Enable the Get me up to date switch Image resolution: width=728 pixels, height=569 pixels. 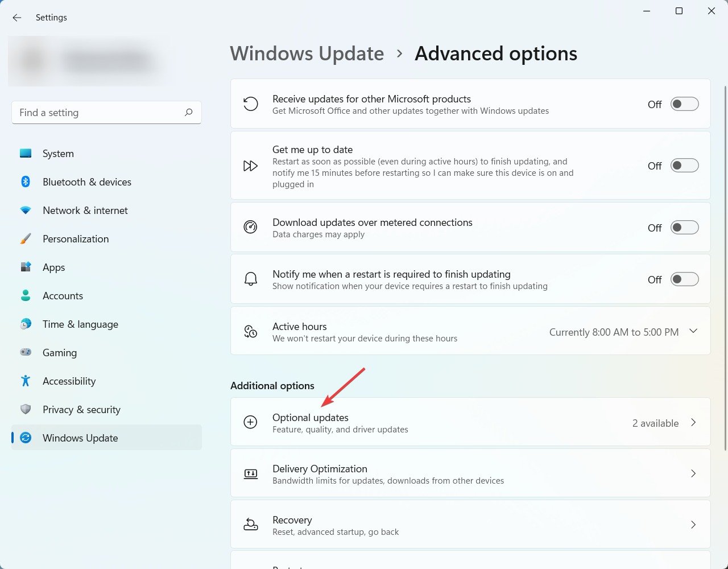[684, 166]
